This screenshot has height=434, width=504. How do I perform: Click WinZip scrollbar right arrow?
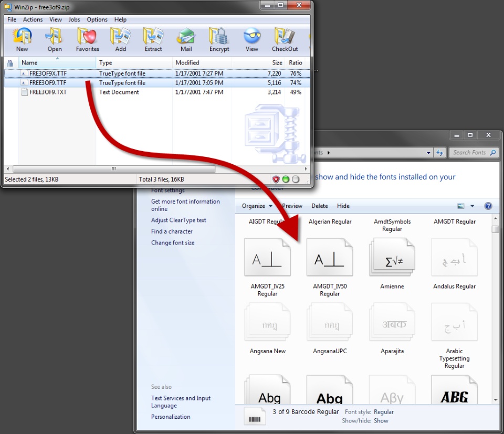click(x=306, y=168)
